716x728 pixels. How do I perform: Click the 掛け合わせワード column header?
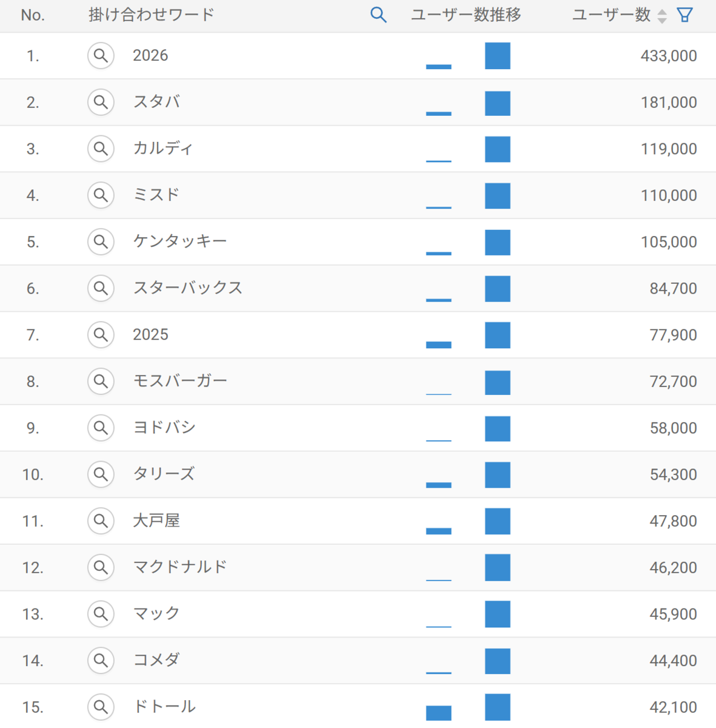pos(152,15)
